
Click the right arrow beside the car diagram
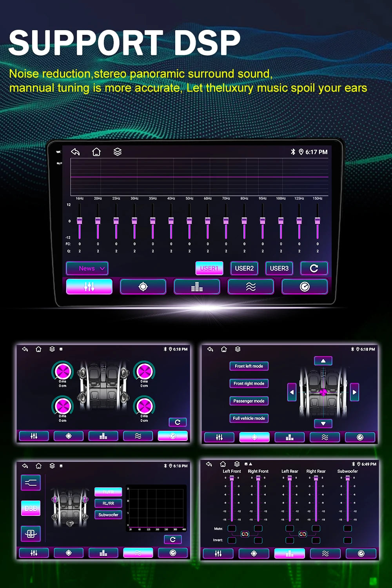tap(354, 392)
